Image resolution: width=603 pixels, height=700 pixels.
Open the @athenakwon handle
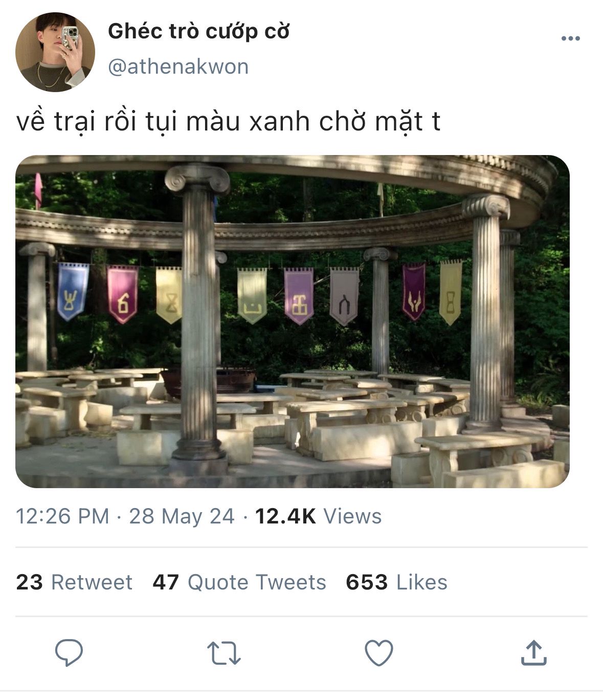tap(178, 67)
